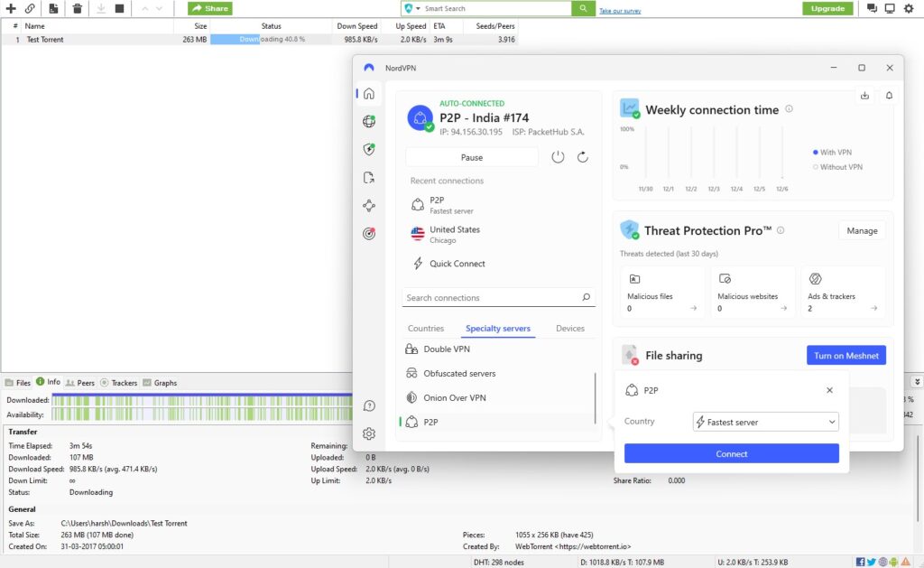
Task: Click the disconnect power icon
Action: tap(558, 157)
